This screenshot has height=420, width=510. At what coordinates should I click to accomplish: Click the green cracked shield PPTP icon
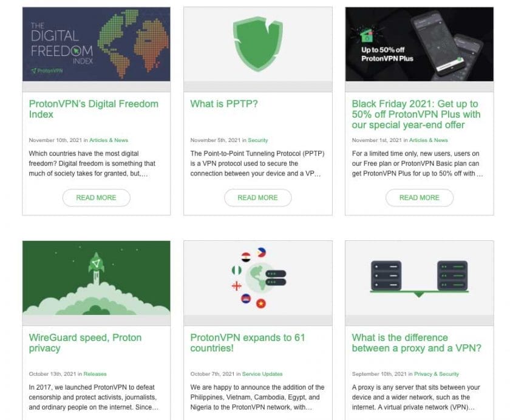point(258,44)
